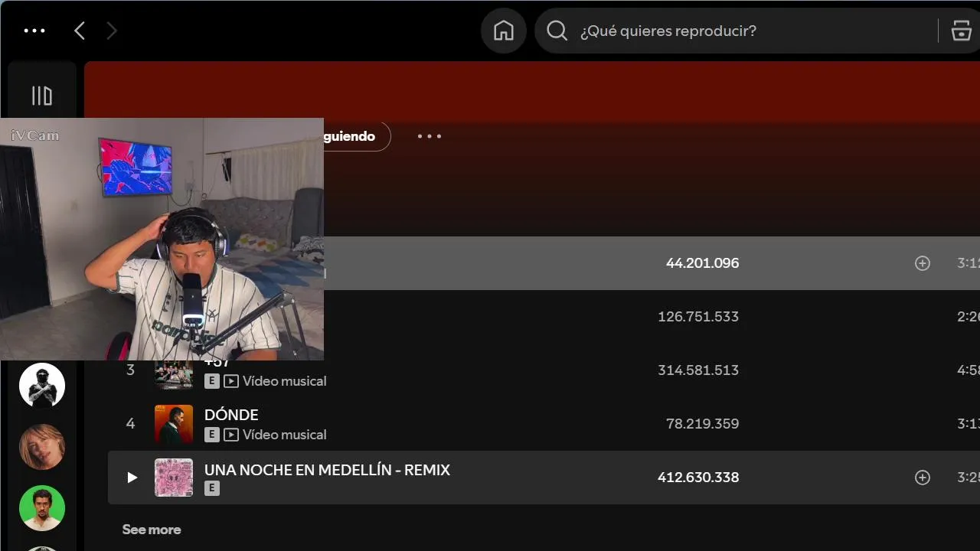Click the DÓNDE song title
This screenshot has height=551, width=980.
point(231,415)
